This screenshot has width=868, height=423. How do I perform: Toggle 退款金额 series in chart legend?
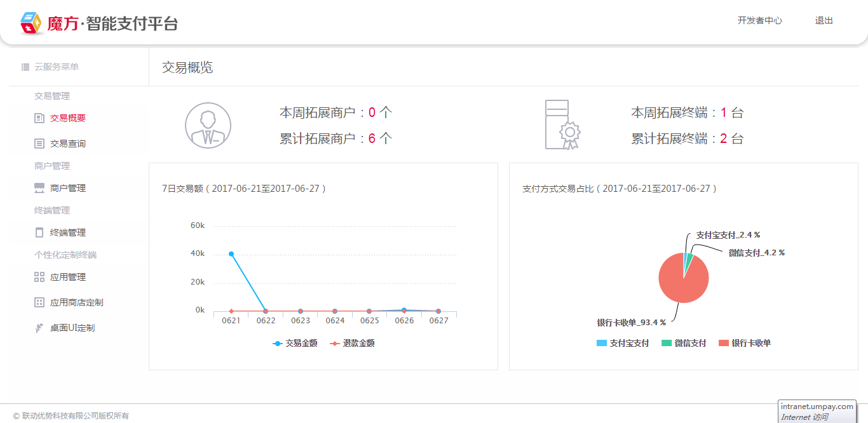point(353,343)
